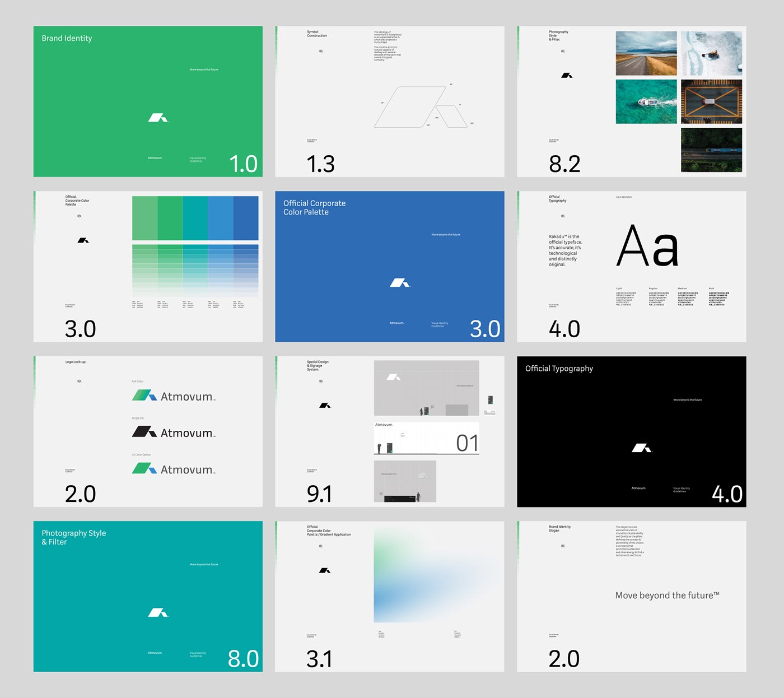784x698 pixels.
Task: Click the "Move beyond the future™" slogan text
Action: [x=667, y=595]
